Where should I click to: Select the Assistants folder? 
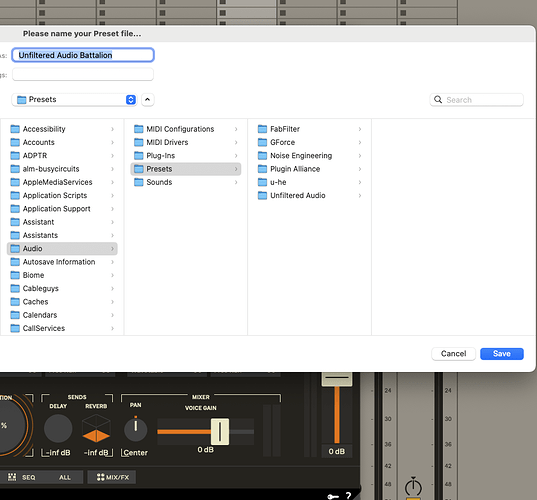pyautogui.click(x=62, y=236)
